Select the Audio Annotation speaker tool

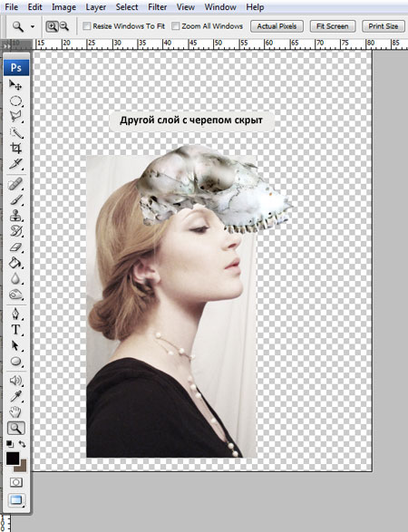point(15,381)
